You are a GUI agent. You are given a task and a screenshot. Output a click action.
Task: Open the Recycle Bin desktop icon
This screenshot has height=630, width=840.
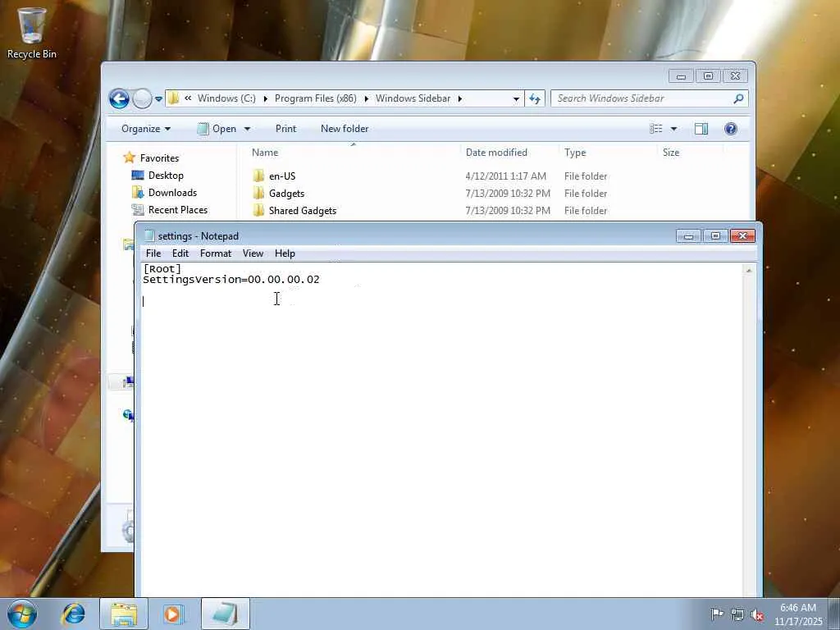(x=32, y=33)
